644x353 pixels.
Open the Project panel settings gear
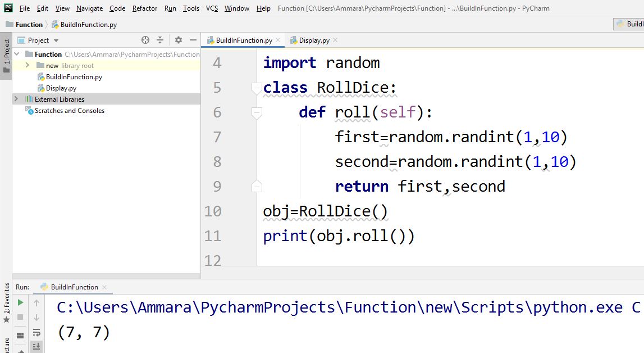pos(179,40)
